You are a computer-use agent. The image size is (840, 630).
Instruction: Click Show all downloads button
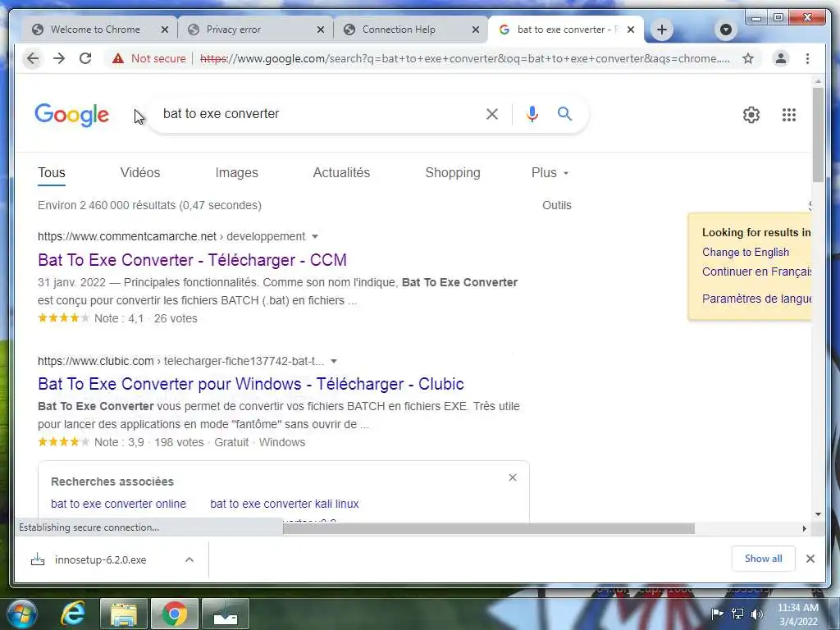point(763,559)
